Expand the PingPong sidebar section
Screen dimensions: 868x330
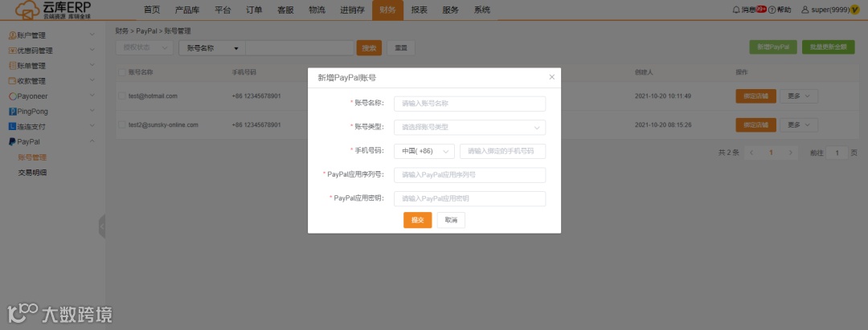pos(92,111)
